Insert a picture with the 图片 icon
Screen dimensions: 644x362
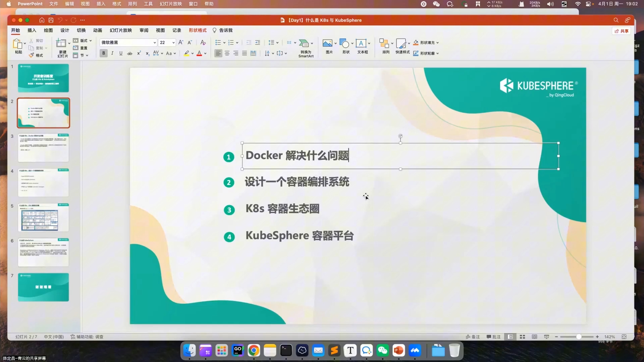[327, 44]
